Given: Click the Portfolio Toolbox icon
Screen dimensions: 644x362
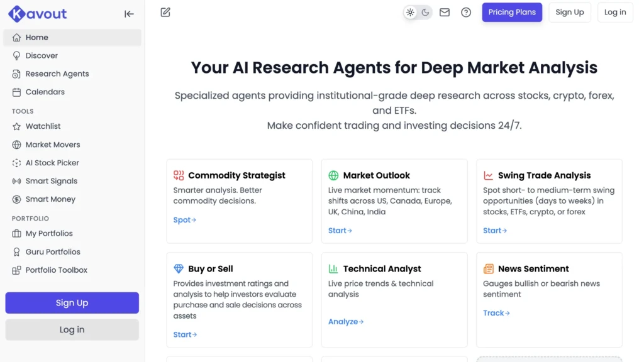Looking at the screenshot, I should [16, 270].
